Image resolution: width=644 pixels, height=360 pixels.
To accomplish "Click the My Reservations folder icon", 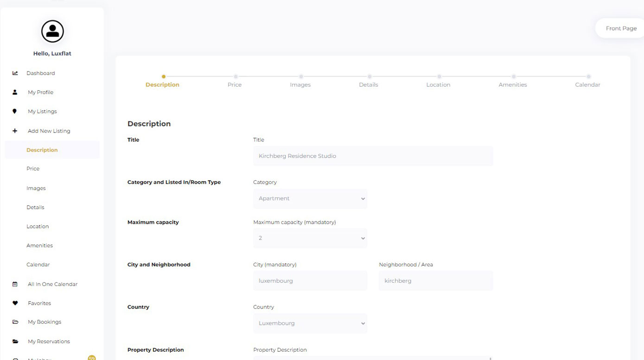I will pyautogui.click(x=15, y=341).
